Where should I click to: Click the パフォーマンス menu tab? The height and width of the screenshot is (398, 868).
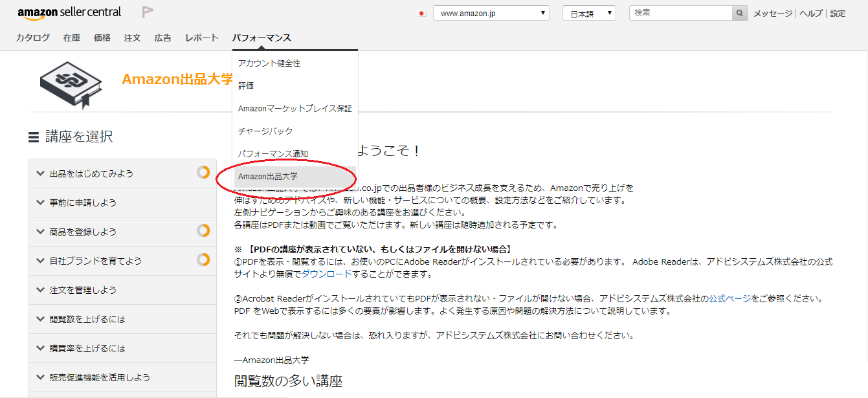coord(262,38)
